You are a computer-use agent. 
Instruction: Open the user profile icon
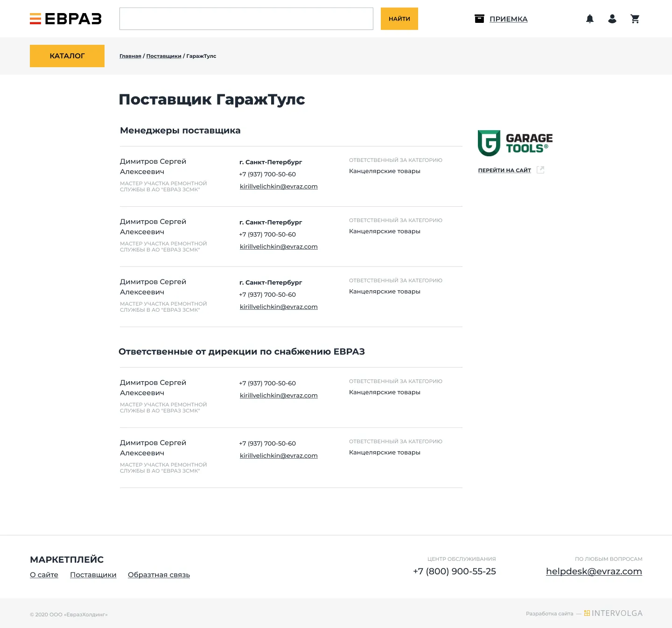612,19
